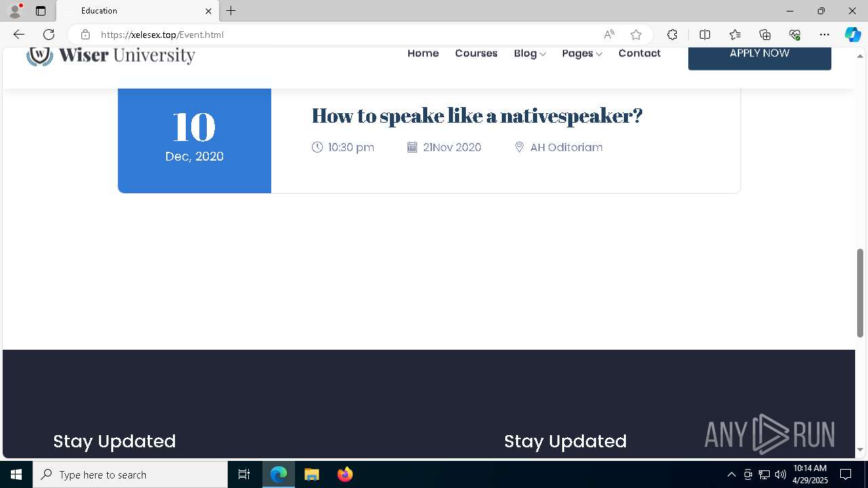Click the page vertical scrollbar thumb
868x488 pixels.
click(x=861, y=293)
